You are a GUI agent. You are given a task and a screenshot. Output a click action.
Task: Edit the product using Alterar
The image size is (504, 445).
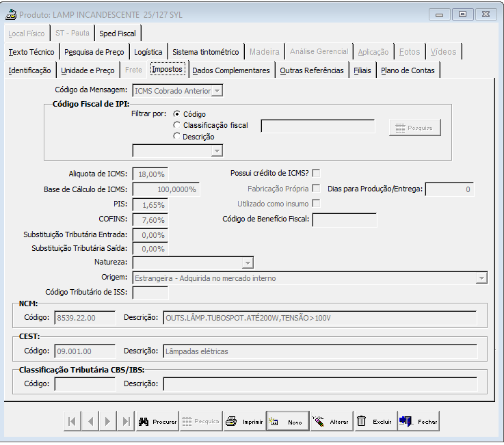click(x=332, y=421)
